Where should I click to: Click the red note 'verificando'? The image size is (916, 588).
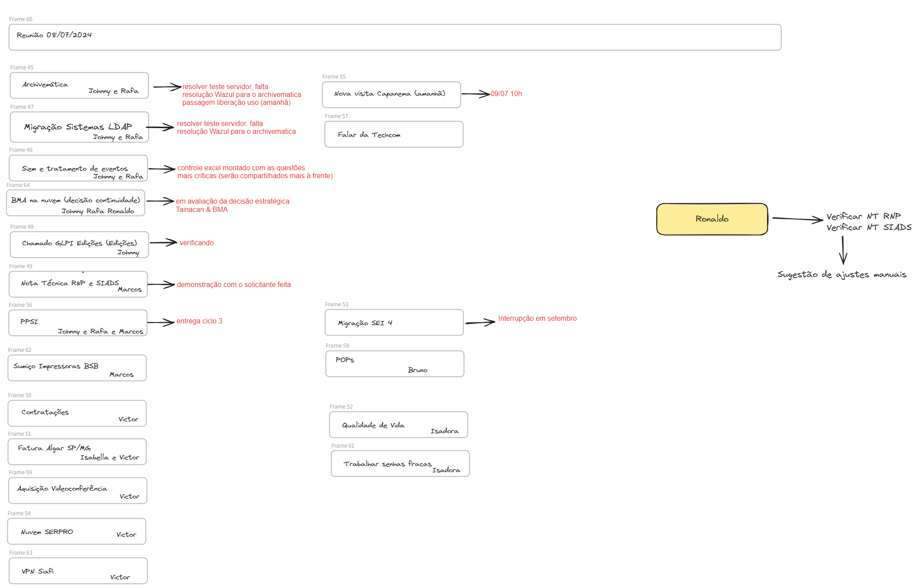click(197, 243)
